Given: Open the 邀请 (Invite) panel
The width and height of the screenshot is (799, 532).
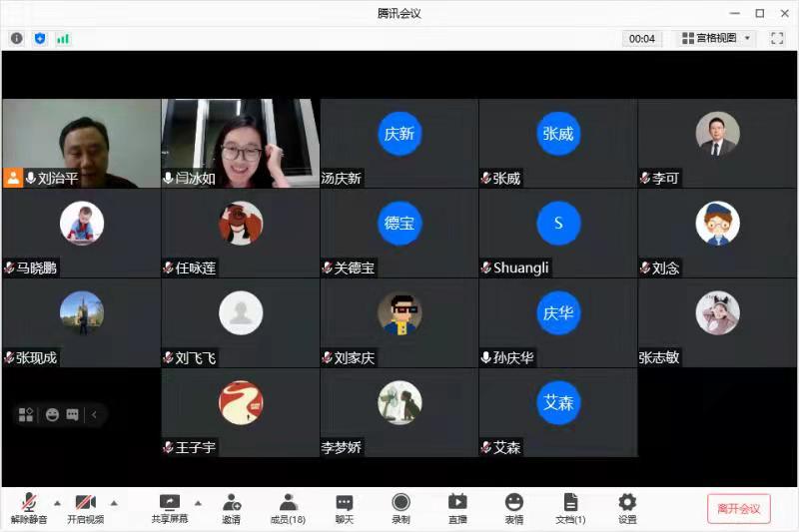Looking at the screenshot, I should point(231,508).
